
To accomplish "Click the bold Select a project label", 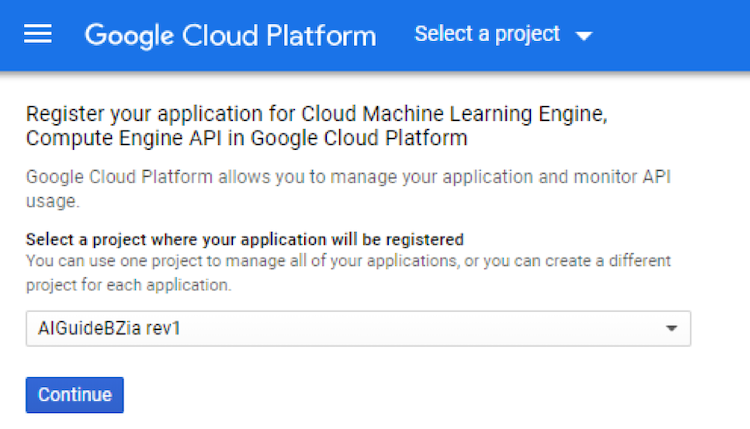I will (244, 240).
